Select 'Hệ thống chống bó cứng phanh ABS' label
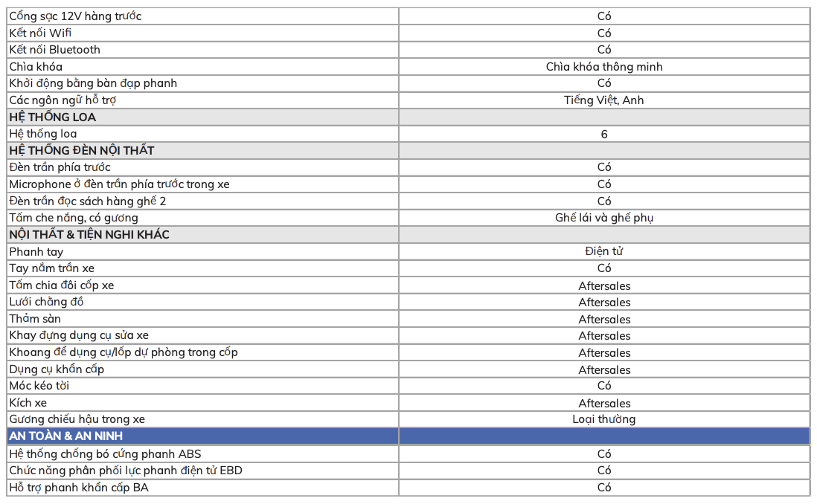Screen dimensions: 817x504 (x=105, y=453)
